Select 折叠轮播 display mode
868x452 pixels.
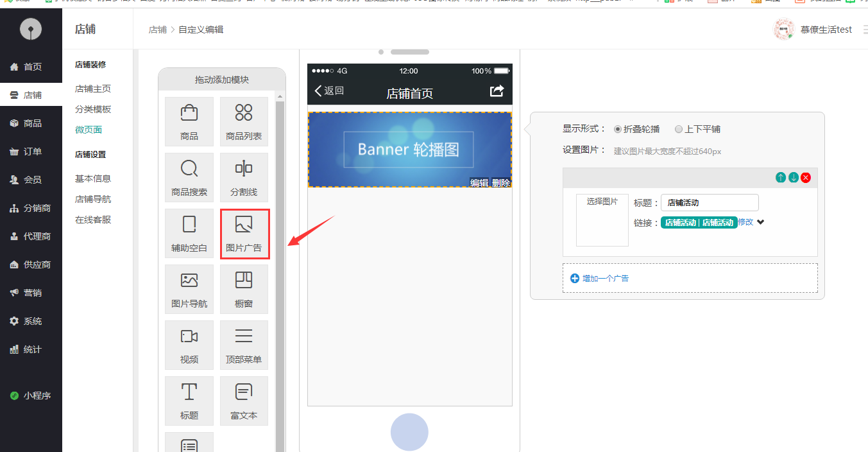618,129
